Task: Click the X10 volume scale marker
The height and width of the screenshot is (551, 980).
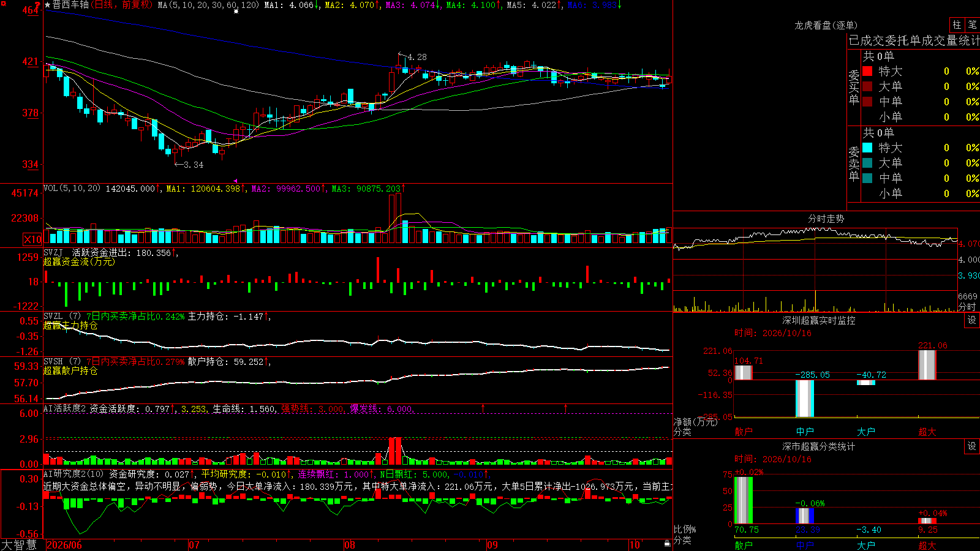Action: 32,239
